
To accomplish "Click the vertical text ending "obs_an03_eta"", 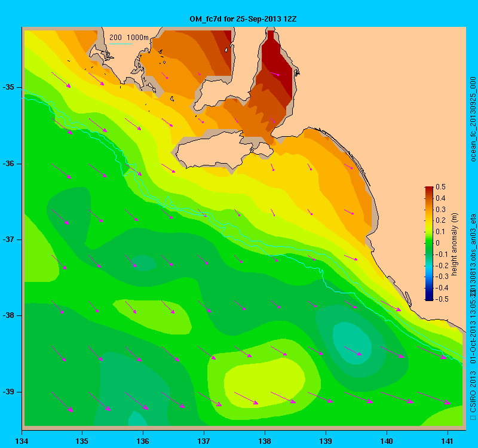I will pyautogui.click(x=473, y=254).
